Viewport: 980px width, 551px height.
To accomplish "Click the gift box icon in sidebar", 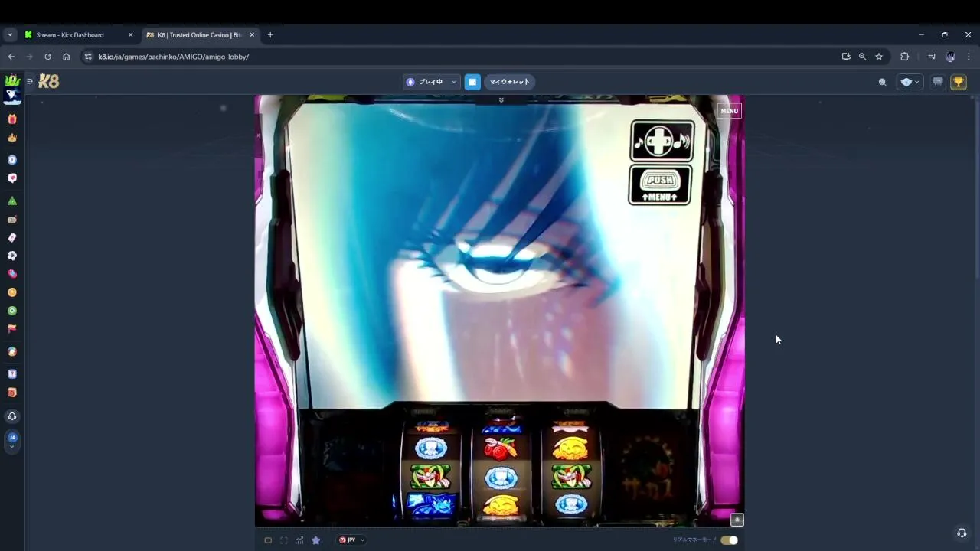I will point(11,119).
